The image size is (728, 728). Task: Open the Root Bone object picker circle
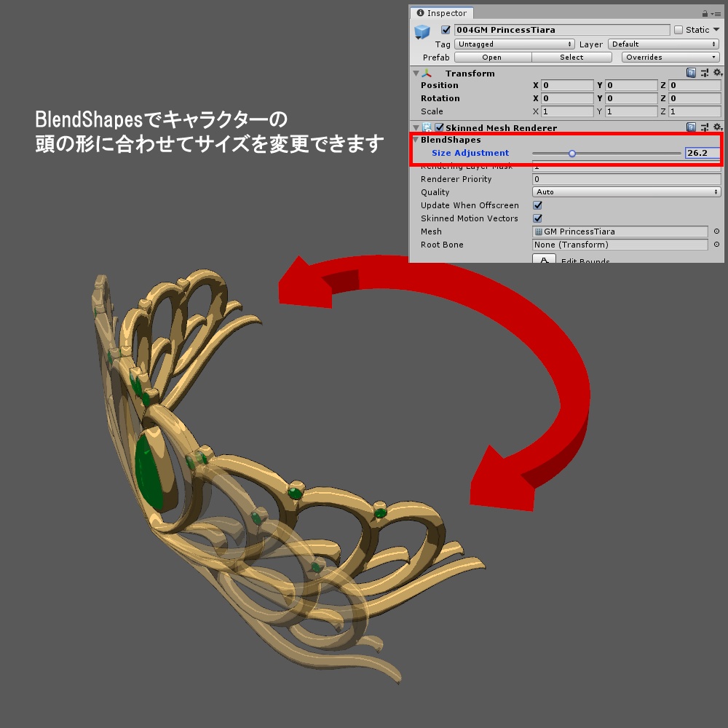716,244
